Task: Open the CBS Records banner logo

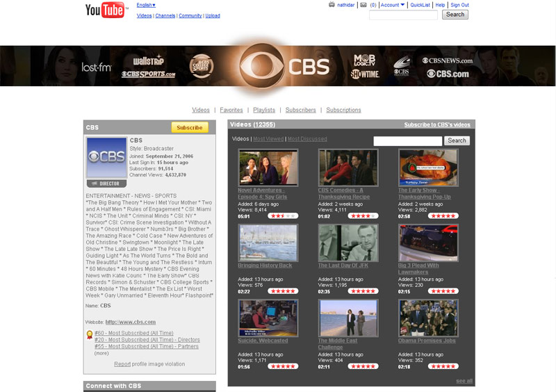Action: 402,66
